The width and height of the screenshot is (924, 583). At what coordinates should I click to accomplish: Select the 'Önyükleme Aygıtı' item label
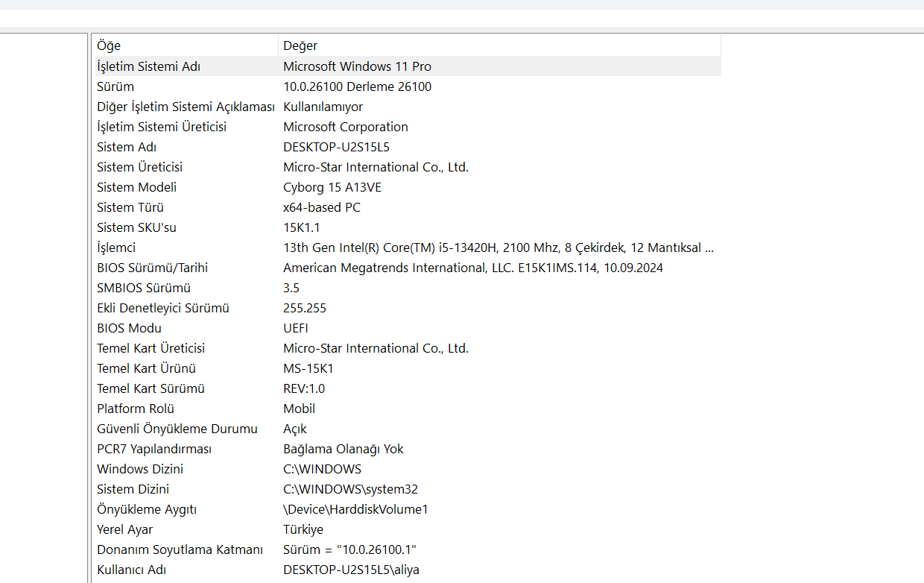pyautogui.click(x=147, y=509)
